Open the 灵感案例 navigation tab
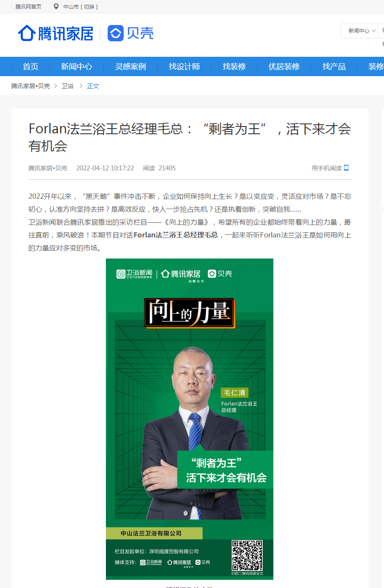 tap(130, 66)
